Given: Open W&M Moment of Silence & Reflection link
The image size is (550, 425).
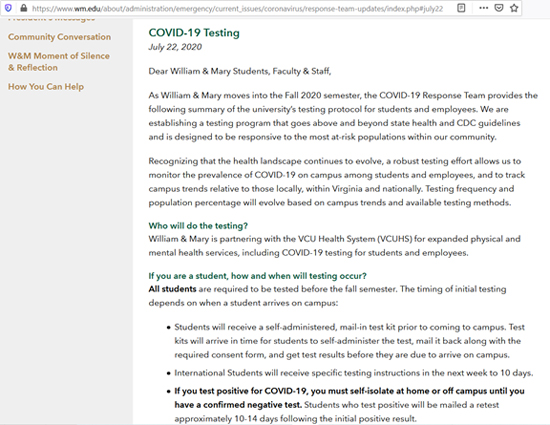Looking at the screenshot, I should point(59,62).
